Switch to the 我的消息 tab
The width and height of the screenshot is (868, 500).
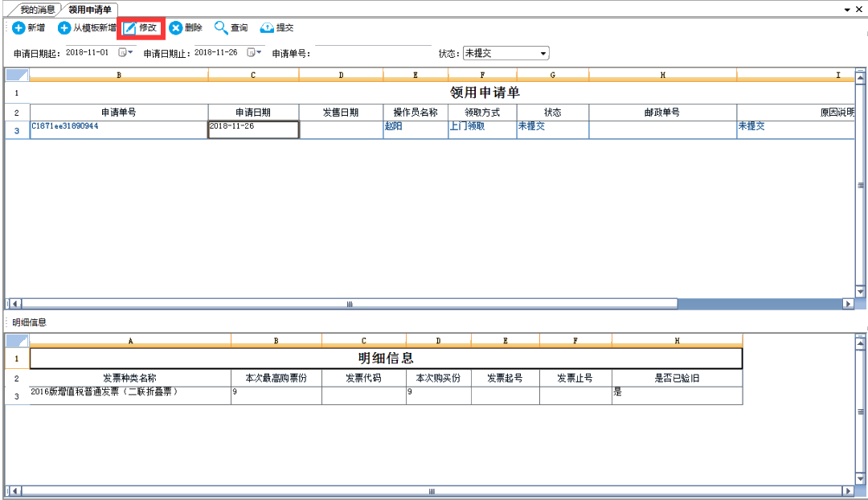pyautogui.click(x=38, y=10)
